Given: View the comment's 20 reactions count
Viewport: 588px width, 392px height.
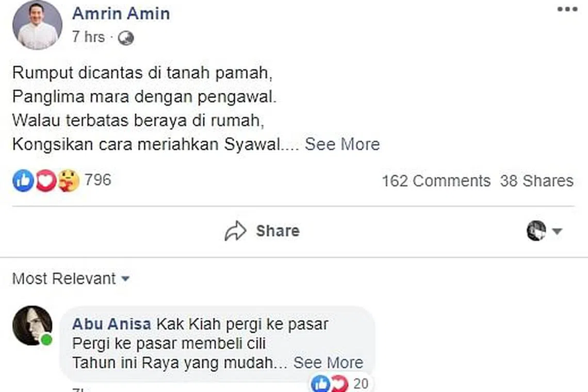Looking at the screenshot, I should [x=361, y=384].
